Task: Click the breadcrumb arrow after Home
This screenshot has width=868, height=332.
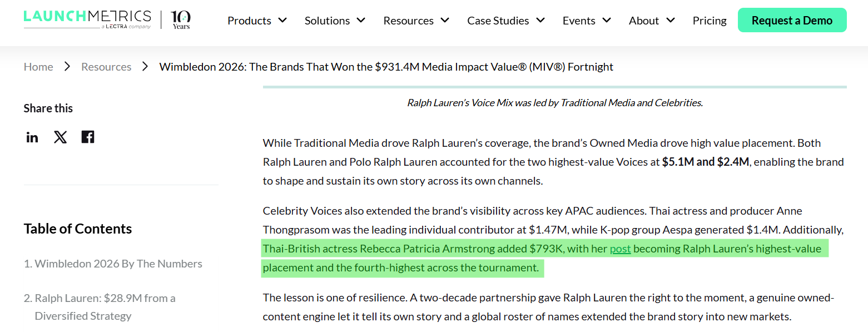Action: pos(67,67)
